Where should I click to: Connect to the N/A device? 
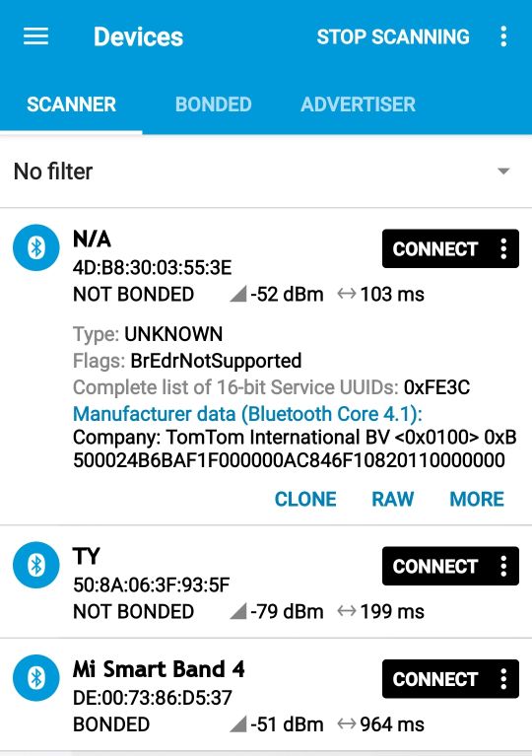click(x=435, y=248)
